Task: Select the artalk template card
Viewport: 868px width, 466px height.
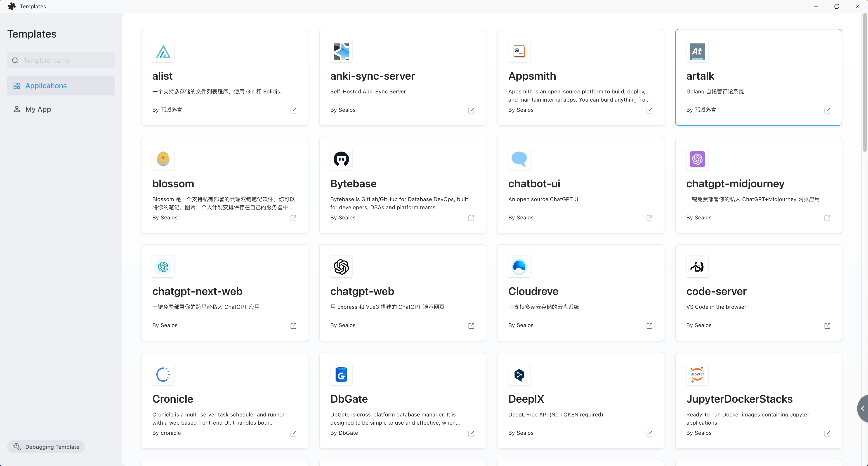Action: pyautogui.click(x=758, y=77)
